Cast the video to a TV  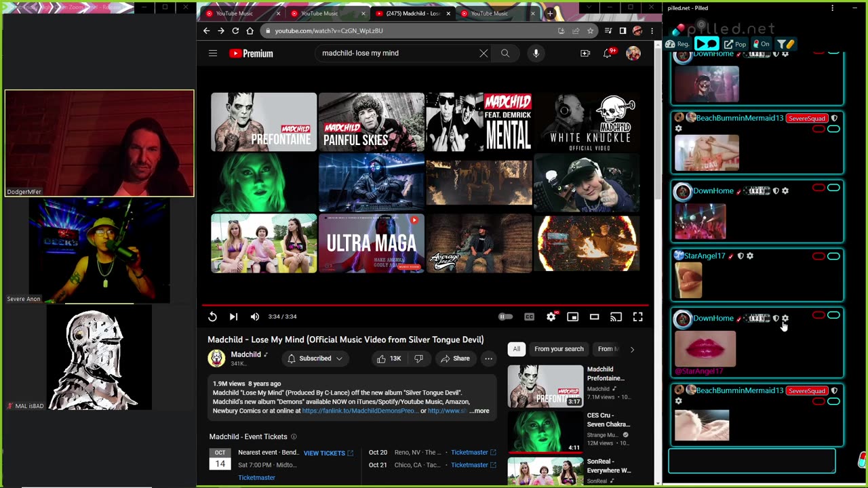616,317
